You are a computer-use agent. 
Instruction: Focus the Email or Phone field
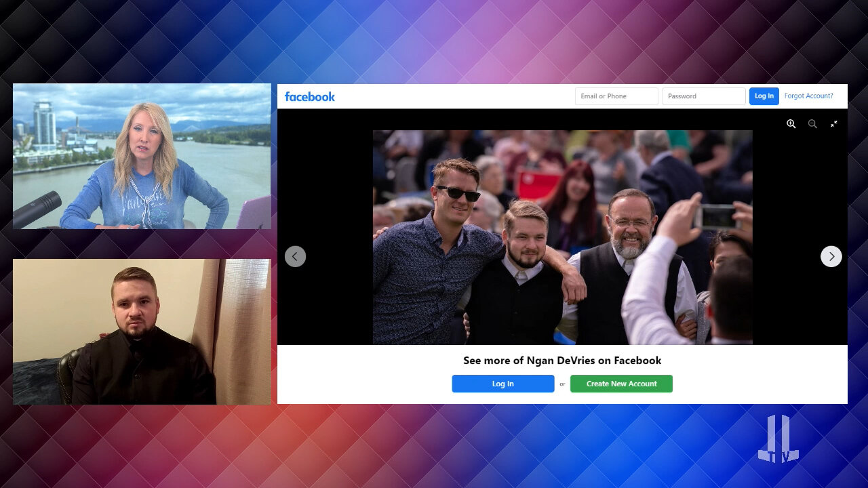point(616,96)
